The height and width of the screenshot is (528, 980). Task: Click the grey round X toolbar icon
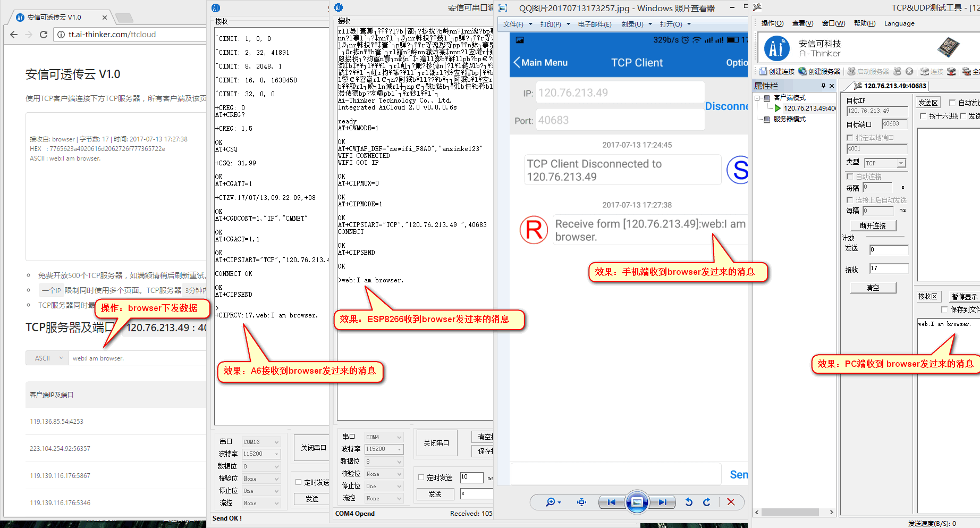909,71
